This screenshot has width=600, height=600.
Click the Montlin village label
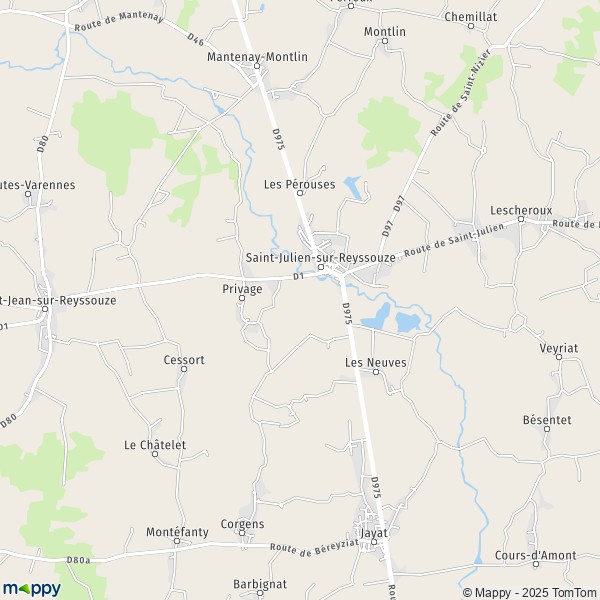[385, 31]
